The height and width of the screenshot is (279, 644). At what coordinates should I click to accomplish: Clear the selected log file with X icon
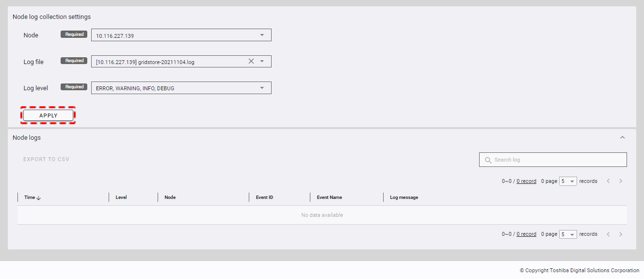(251, 61)
